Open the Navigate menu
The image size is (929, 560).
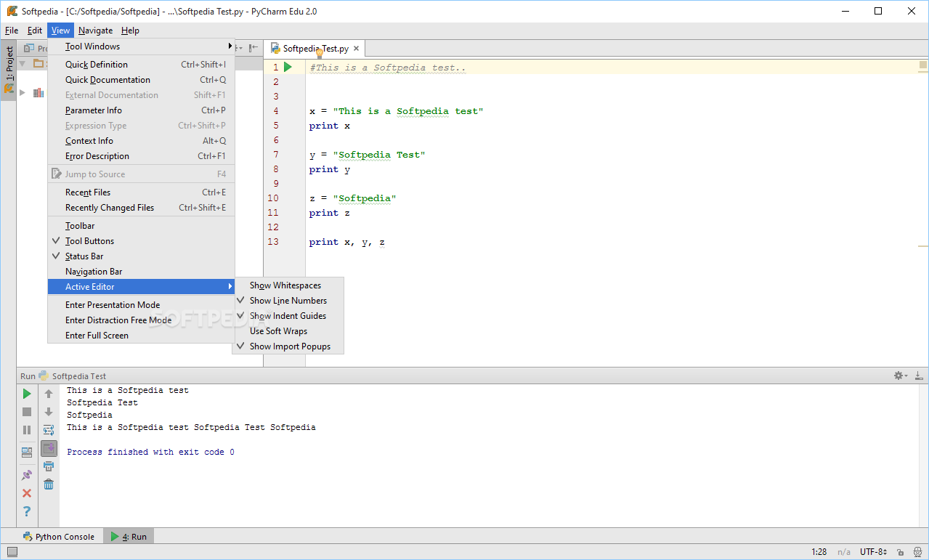96,31
